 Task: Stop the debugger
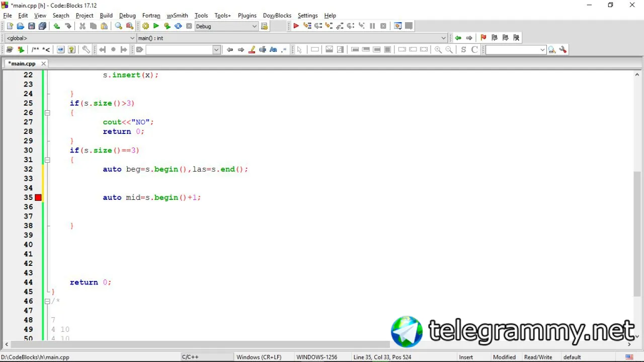[383, 26]
